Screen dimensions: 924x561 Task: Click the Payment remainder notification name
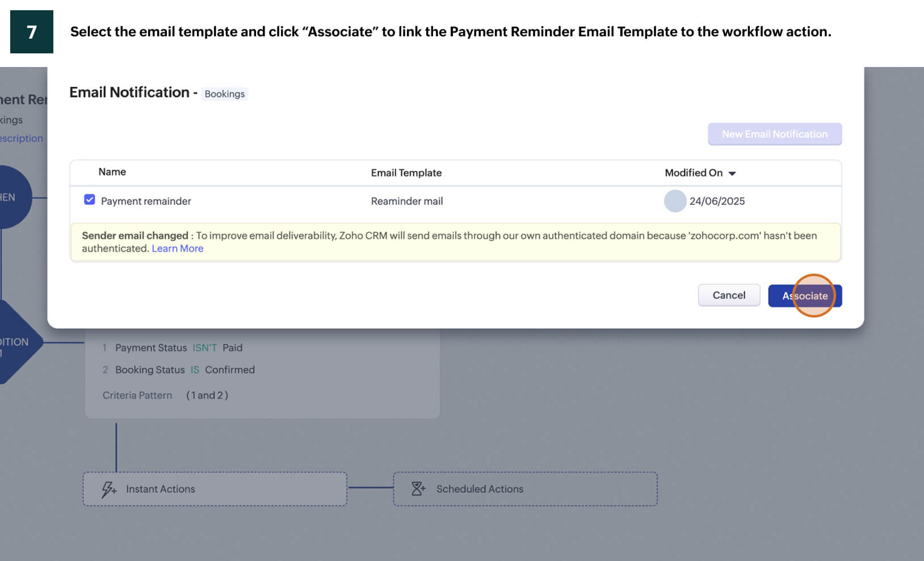[x=146, y=201]
